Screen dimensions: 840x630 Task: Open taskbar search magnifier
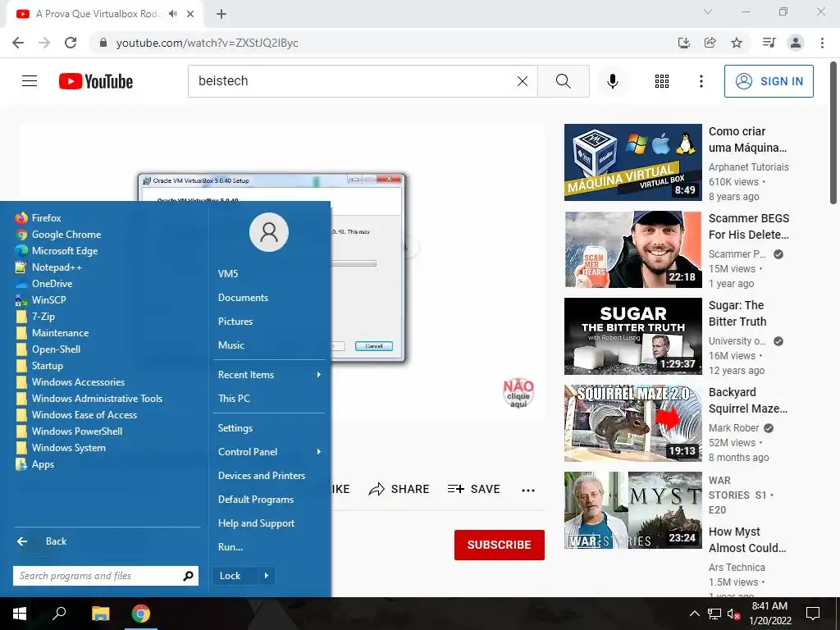[x=59, y=614]
